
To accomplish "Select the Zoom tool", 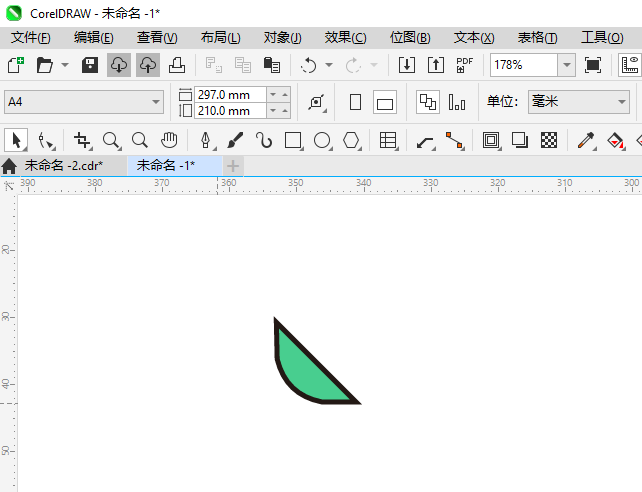I will point(111,140).
